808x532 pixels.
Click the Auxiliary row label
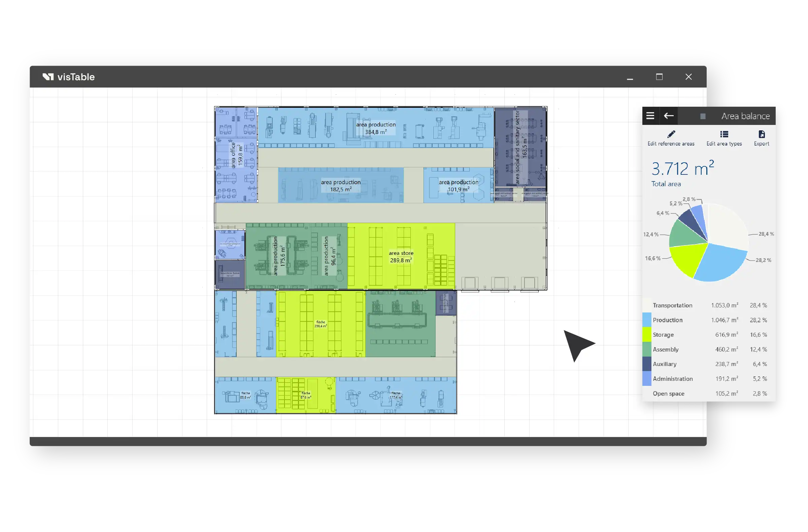[x=664, y=364]
